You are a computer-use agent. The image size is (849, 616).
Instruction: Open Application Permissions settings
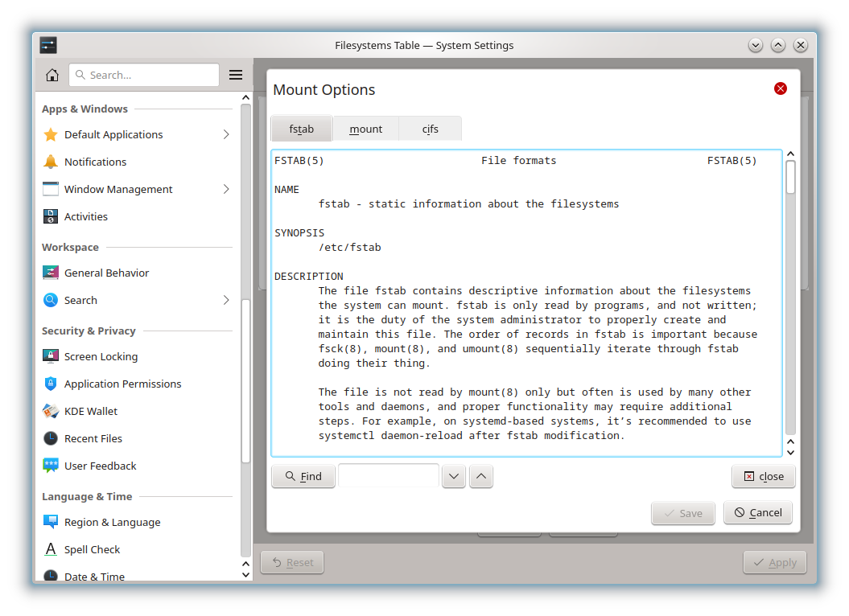click(137, 384)
